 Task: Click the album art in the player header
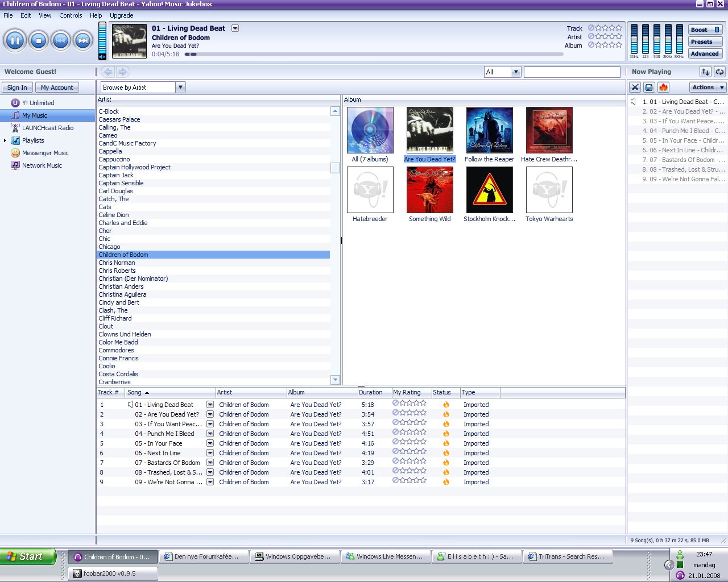129,41
